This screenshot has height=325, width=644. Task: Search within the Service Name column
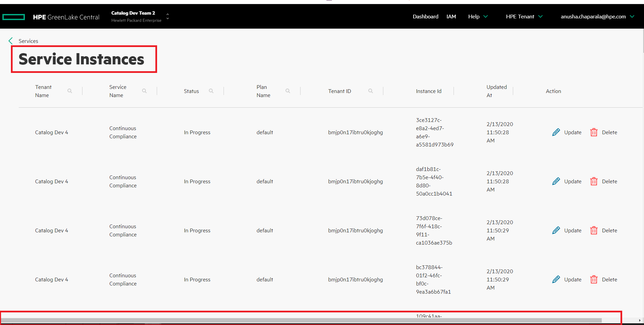click(144, 91)
